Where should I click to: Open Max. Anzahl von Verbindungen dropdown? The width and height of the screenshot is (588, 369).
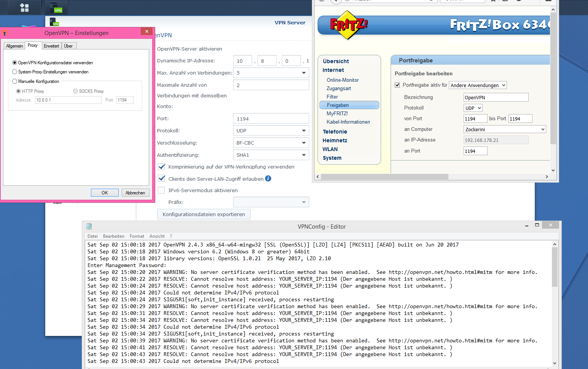point(271,73)
